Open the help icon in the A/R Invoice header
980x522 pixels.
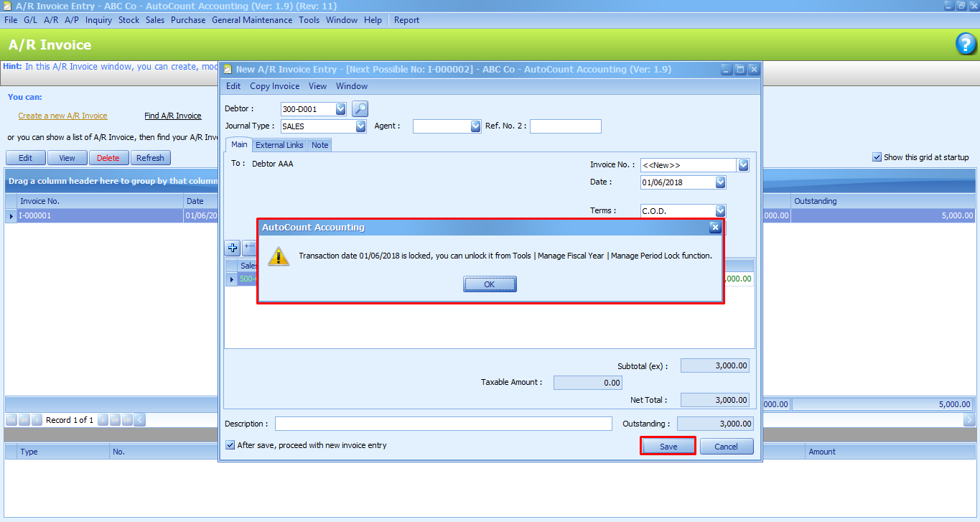[x=966, y=45]
